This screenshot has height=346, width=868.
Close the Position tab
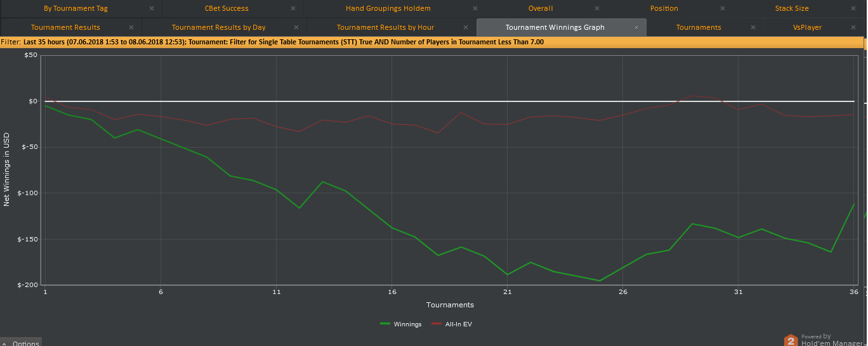click(721, 9)
